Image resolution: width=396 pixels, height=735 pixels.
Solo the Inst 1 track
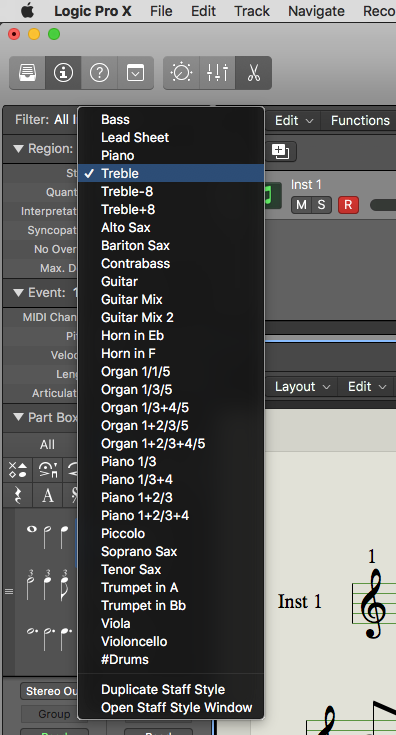pos(321,205)
